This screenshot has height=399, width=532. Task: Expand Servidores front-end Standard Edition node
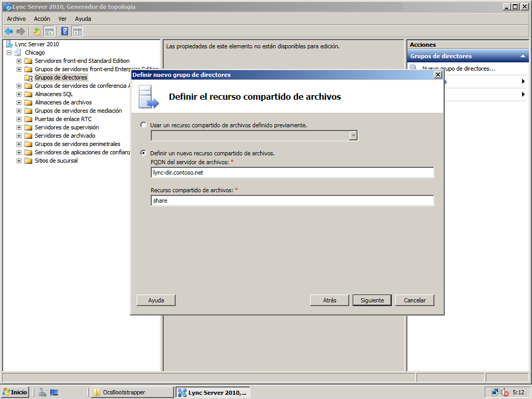click(x=19, y=61)
